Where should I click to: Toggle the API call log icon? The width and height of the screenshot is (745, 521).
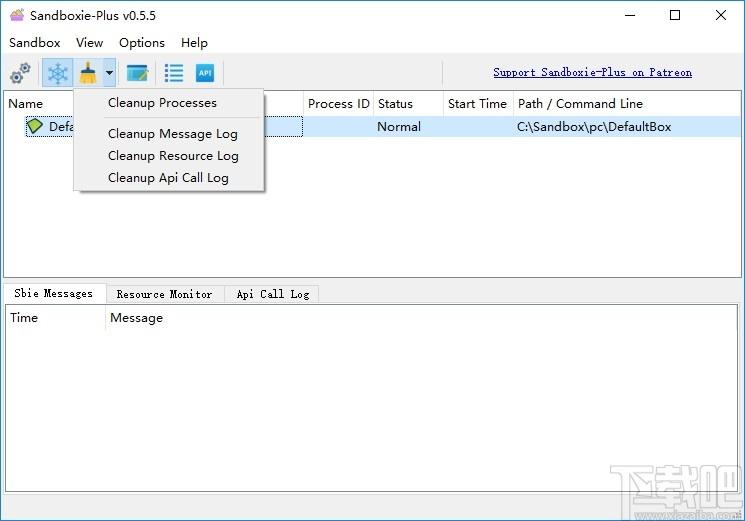pos(205,73)
